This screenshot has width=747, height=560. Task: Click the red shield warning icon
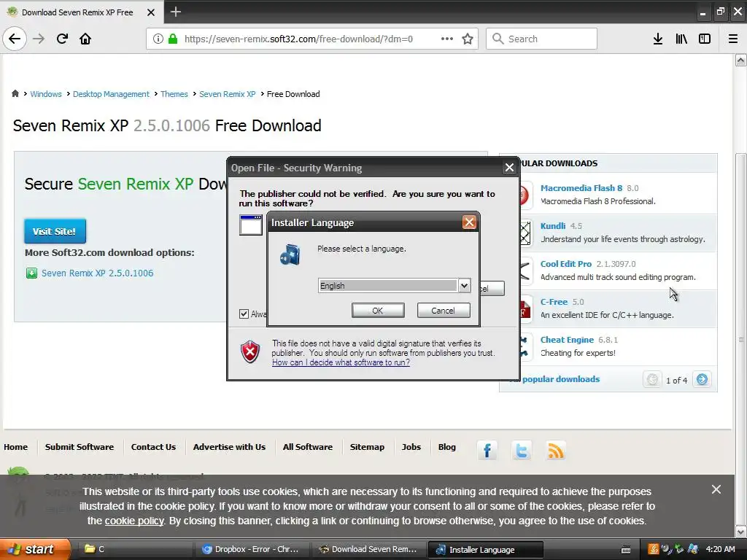(x=250, y=352)
